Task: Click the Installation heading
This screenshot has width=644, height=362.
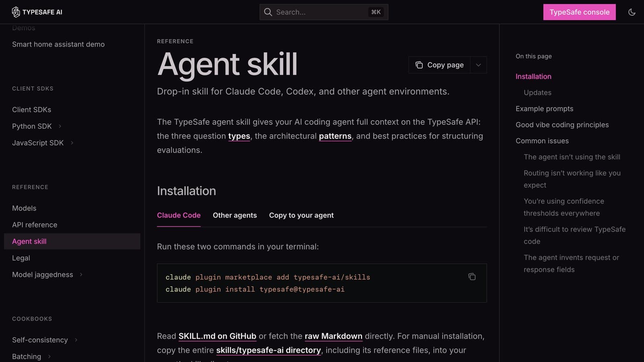Action: tap(186, 191)
